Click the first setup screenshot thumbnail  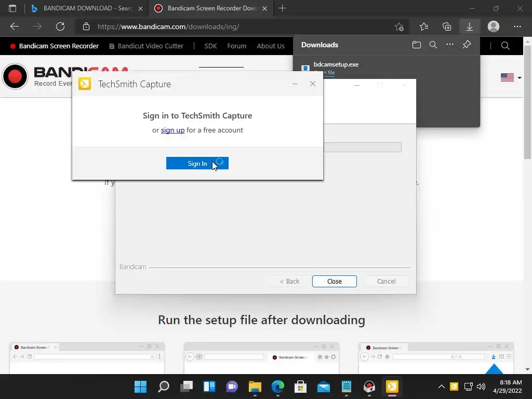point(87,357)
